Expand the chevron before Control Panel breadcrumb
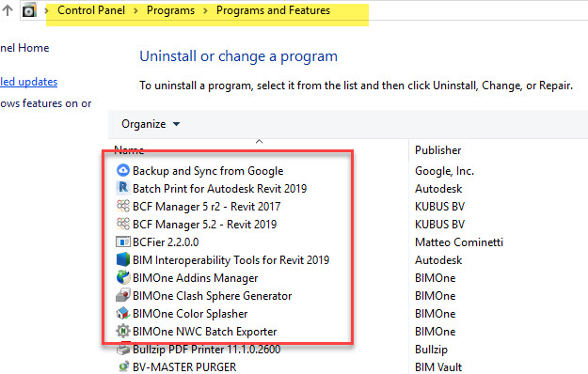 click(x=46, y=10)
